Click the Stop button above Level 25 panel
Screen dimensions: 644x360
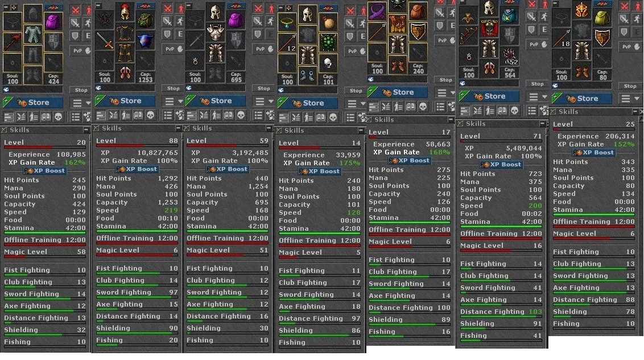[630, 86]
